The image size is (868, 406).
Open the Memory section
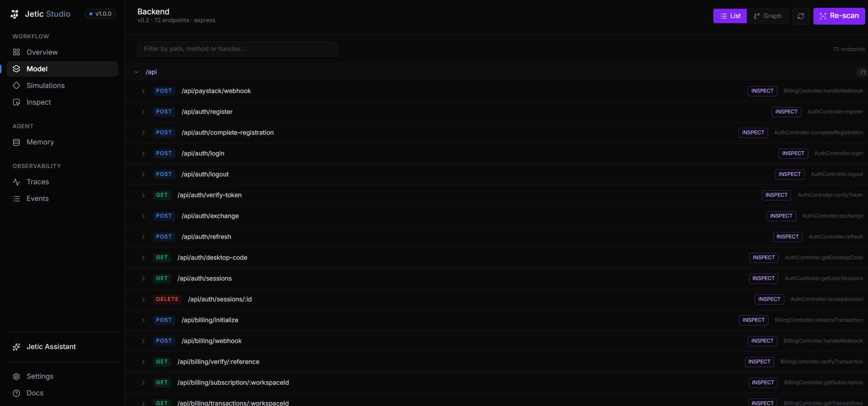tap(62, 142)
